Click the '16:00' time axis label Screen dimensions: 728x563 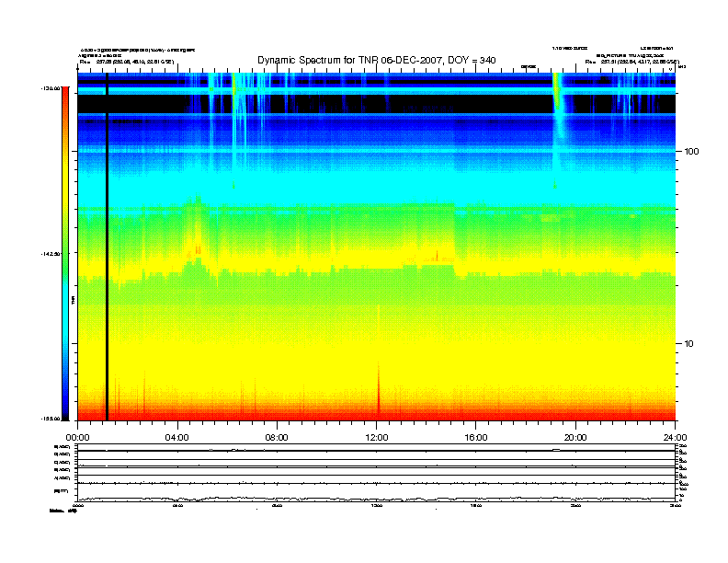[476, 437]
